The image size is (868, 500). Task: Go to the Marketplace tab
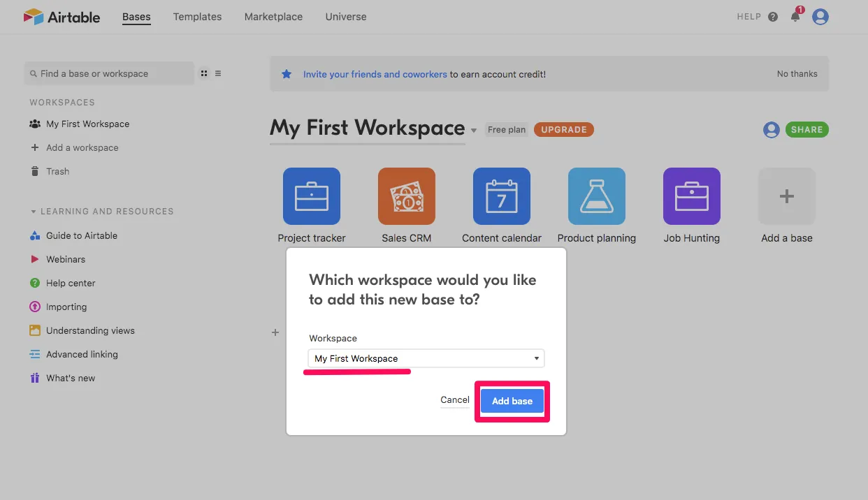[274, 17]
